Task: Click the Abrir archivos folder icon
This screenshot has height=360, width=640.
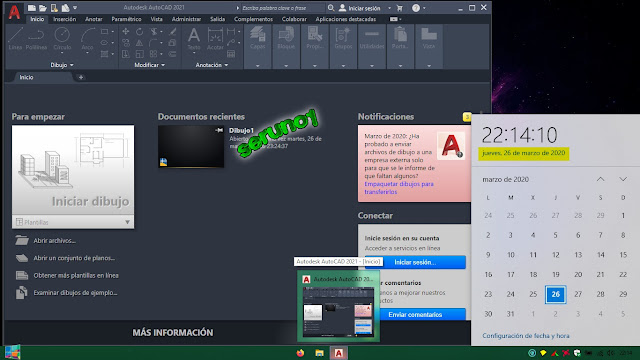Action: pyautogui.click(x=22, y=240)
